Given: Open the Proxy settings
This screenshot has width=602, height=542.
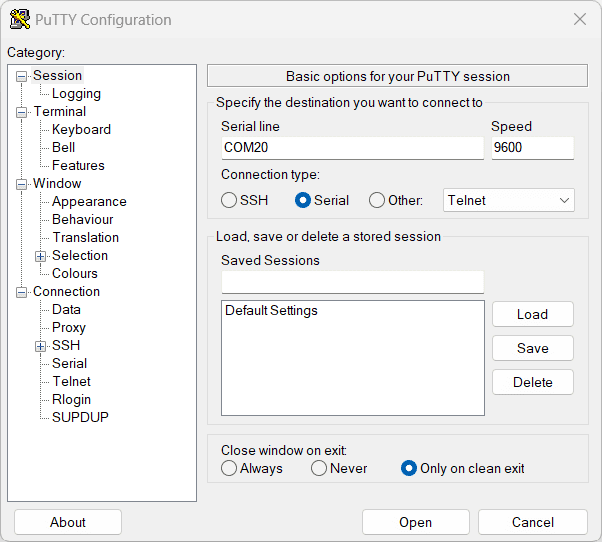Looking at the screenshot, I should 69,328.
